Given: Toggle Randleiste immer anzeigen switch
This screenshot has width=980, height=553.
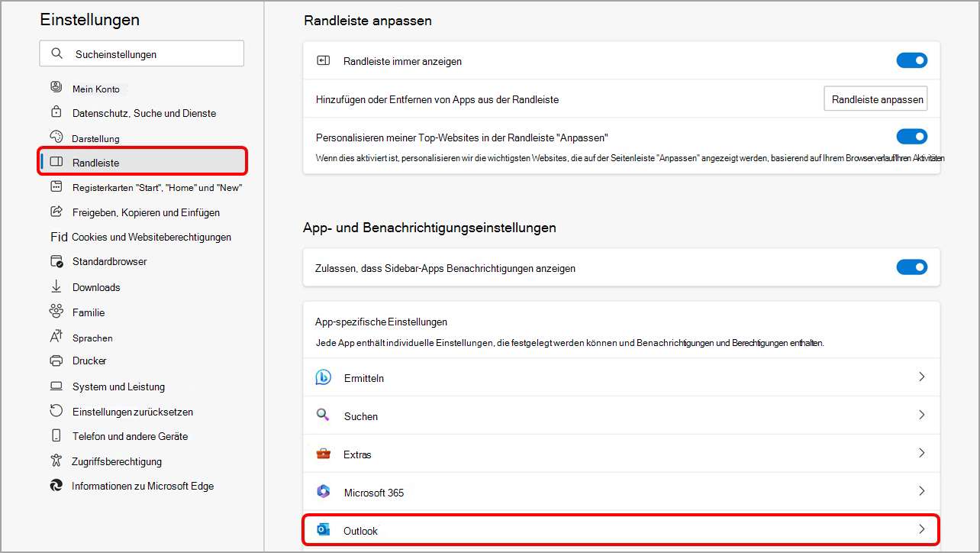Looking at the screenshot, I should (912, 60).
